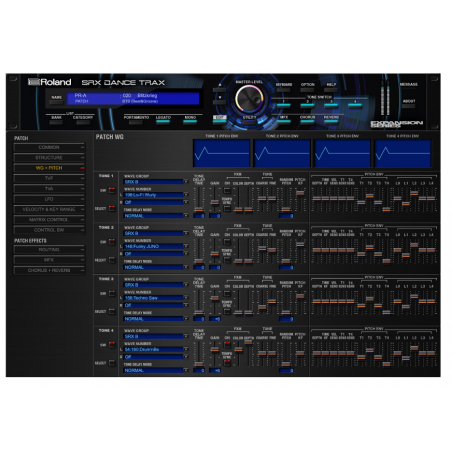Viewport: 452px width, 452px height.
Task: Open the ROUTING effects page
Action: 49,249
